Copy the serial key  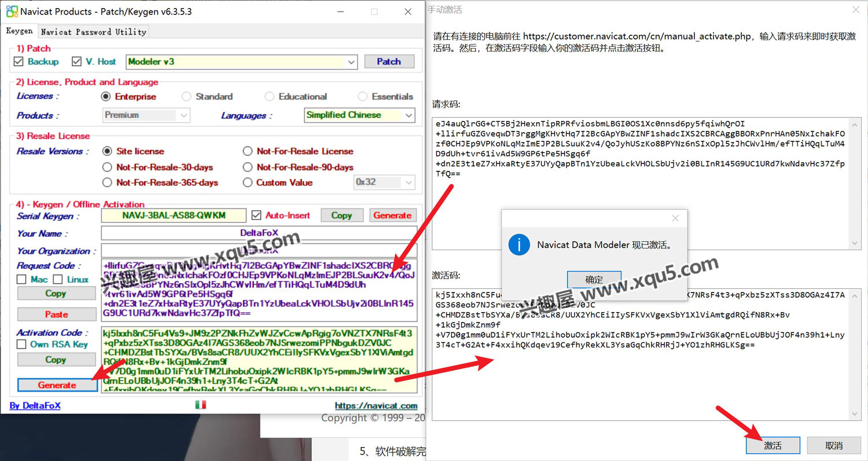point(341,215)
